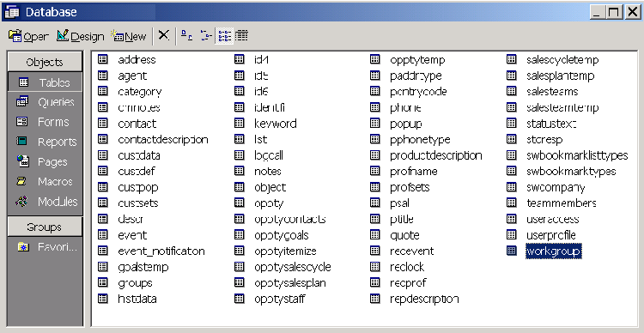644x333 pixels.
Task: Click the New toolbar button
Action: [129, 36]
